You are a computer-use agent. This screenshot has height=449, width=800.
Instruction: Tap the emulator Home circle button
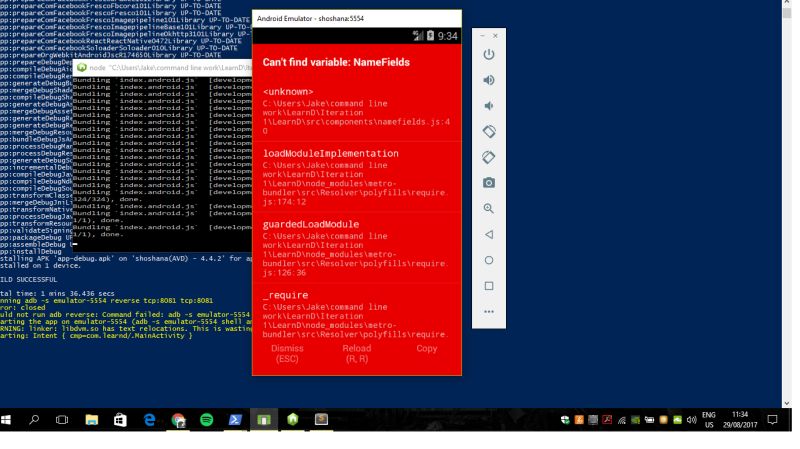tap(489, 260)
